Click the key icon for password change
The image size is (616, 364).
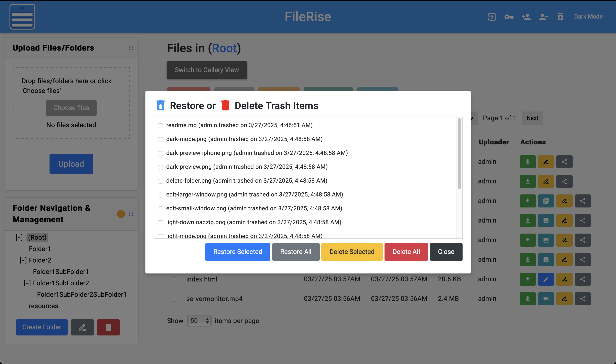(509, 17)
